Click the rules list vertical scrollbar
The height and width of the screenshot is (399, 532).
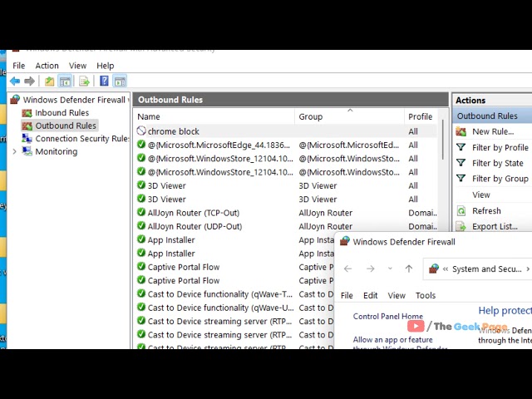(x=442, y=139)
